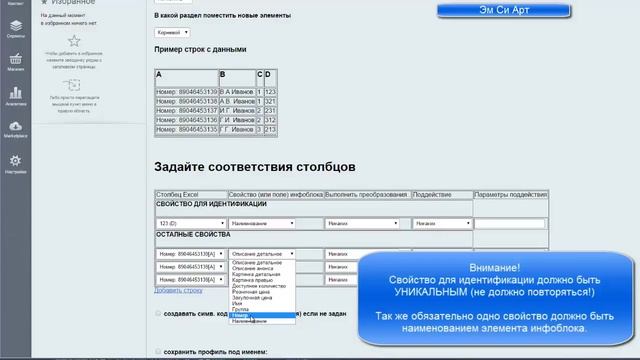Collapse the open Описание детальное combo box

262,254
